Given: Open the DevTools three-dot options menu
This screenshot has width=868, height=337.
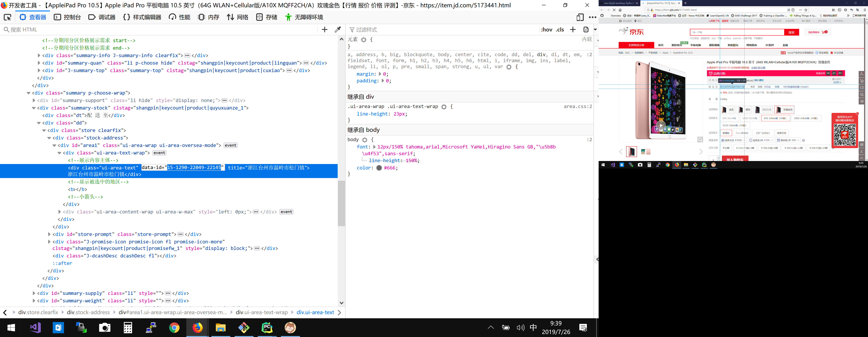Looking at the screenshot, I should (592, 17).
